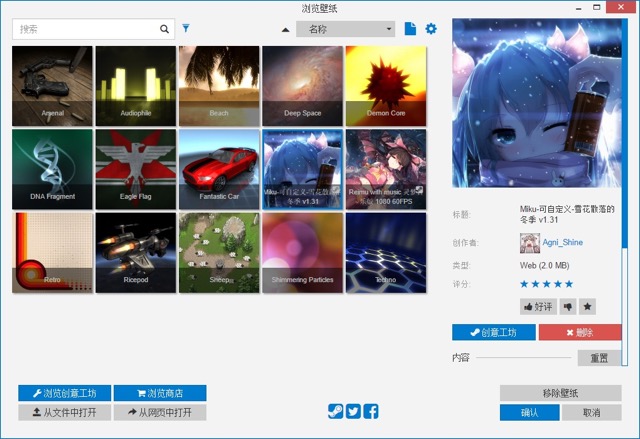
Task: Click the large Miku preview image
Action: point(537,103)
